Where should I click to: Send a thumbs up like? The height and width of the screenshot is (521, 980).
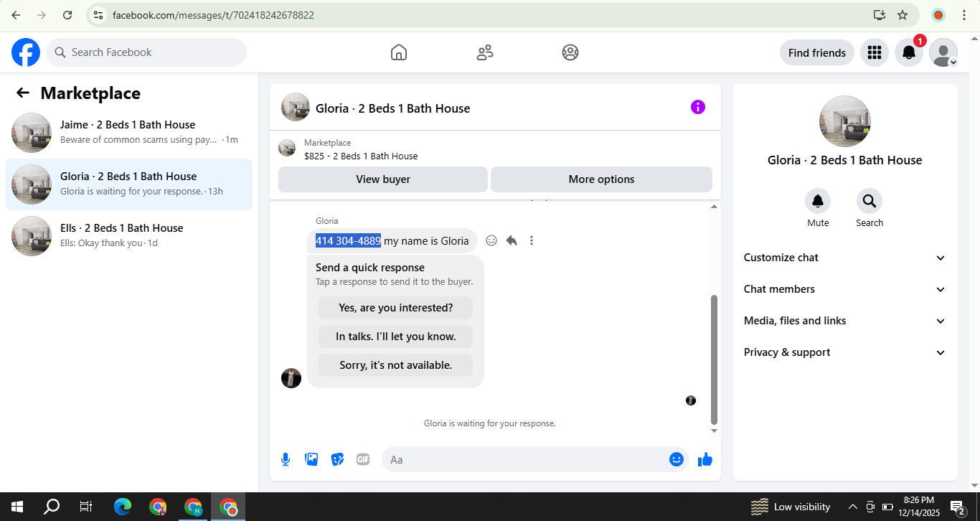tap(705, 459)
